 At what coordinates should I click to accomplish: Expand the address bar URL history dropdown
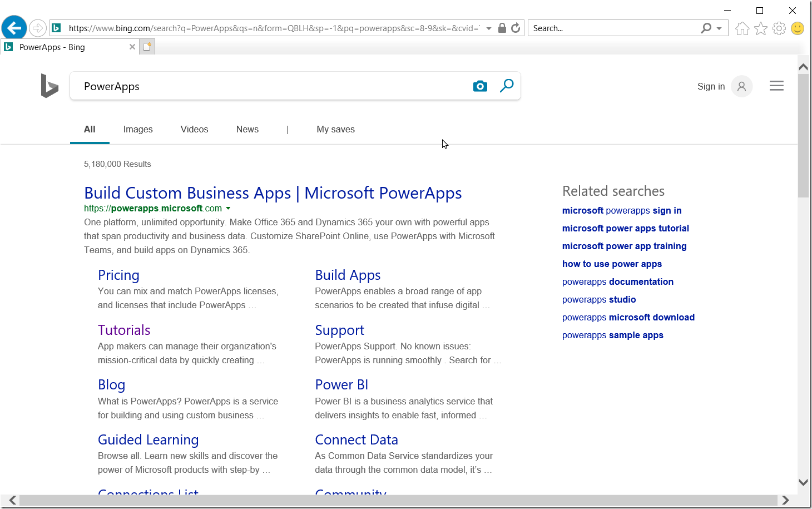[x=489, y=28]
